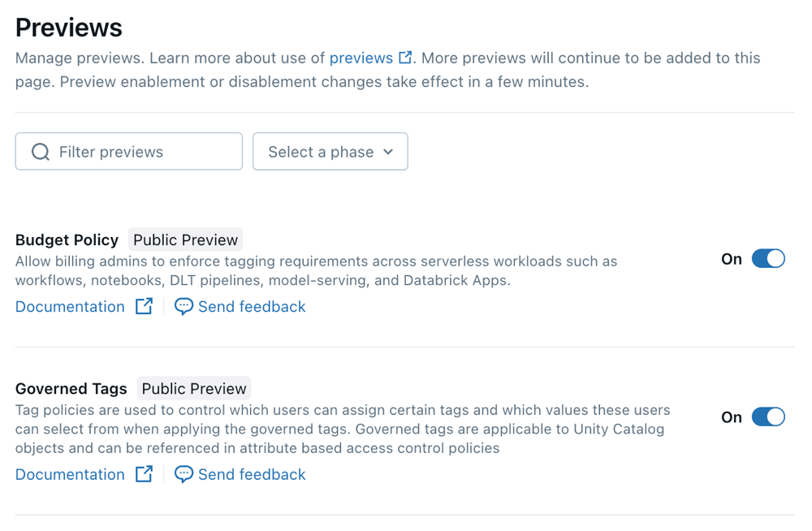Open the Select a phase dropdown
This screenshot has width=812, height=531.
tap(330, 152)
